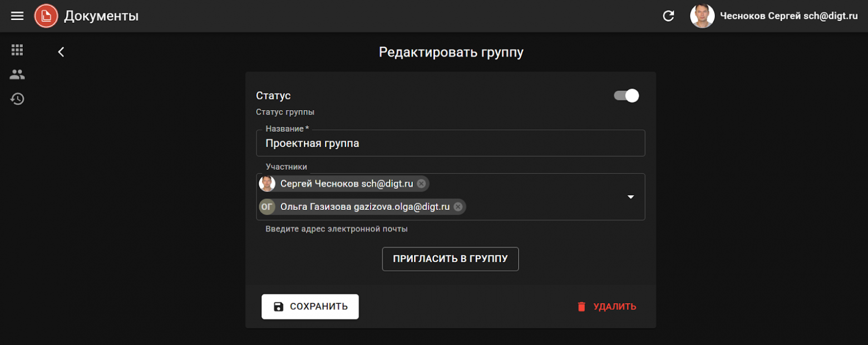Open the history icon in the sidebar

17,98
